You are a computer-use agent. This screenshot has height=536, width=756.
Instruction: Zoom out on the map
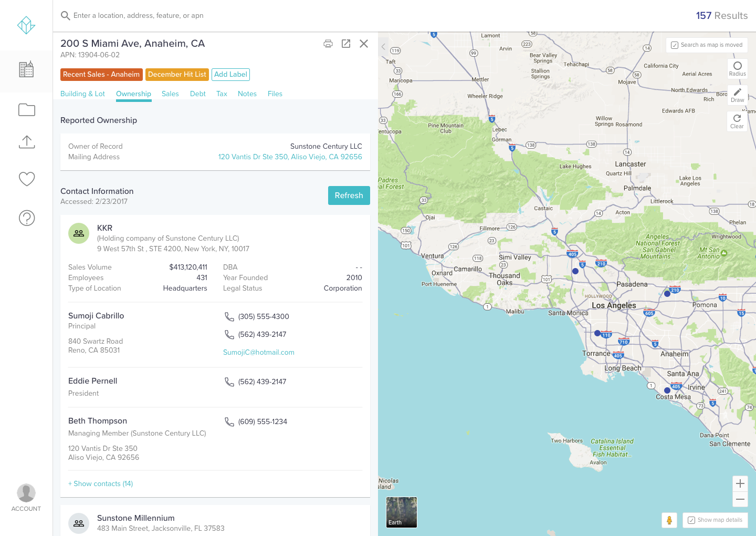coord(740,499)
